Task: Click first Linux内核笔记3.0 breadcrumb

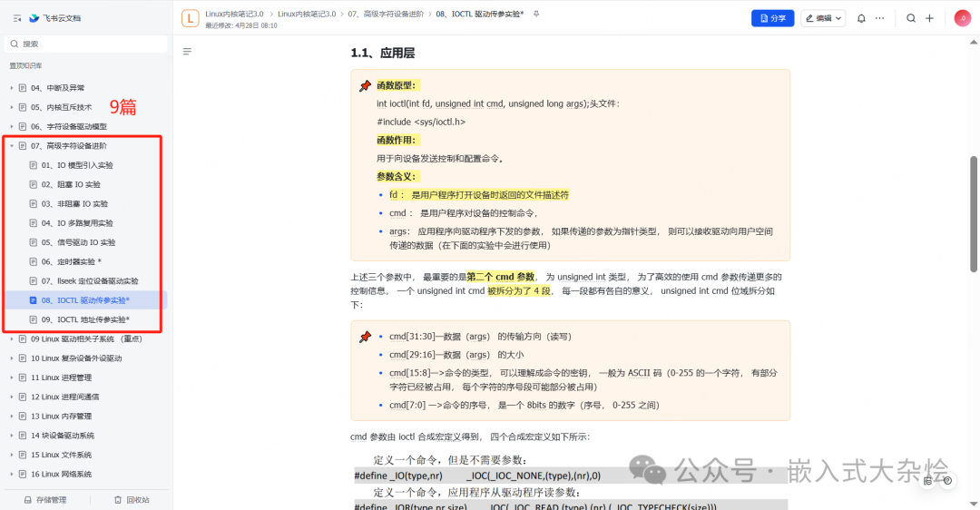Action: pos(234,14)
